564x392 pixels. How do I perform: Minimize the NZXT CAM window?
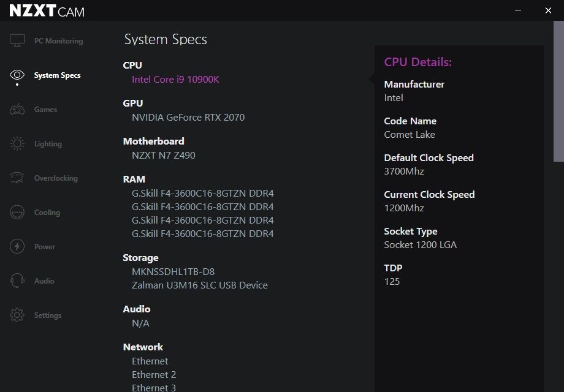click(518, 10)
